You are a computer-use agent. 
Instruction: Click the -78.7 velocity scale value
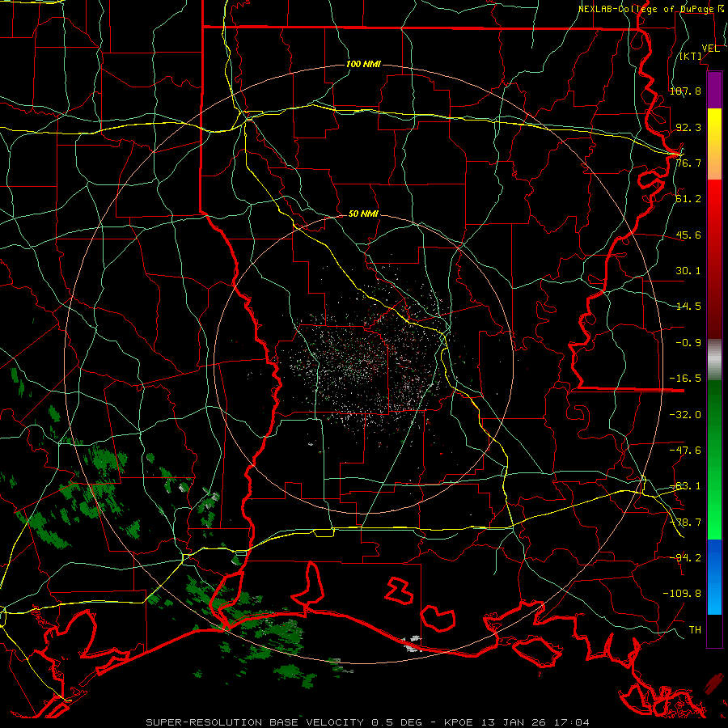[x=685, y=523]
